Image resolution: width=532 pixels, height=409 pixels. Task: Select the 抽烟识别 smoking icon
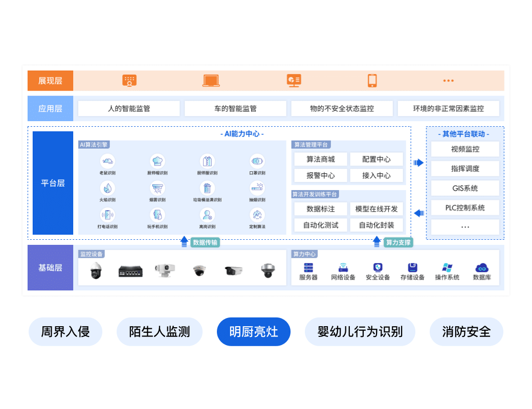257,188
